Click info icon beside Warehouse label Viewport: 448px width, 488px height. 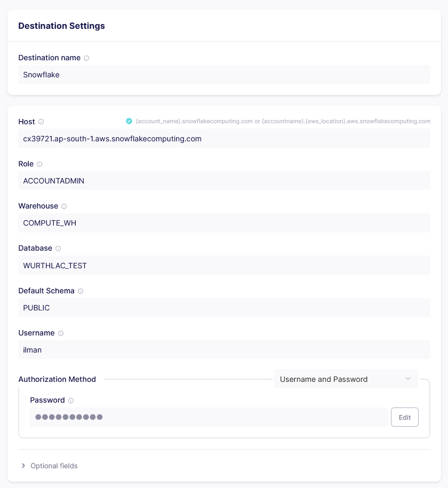(64, 206)
